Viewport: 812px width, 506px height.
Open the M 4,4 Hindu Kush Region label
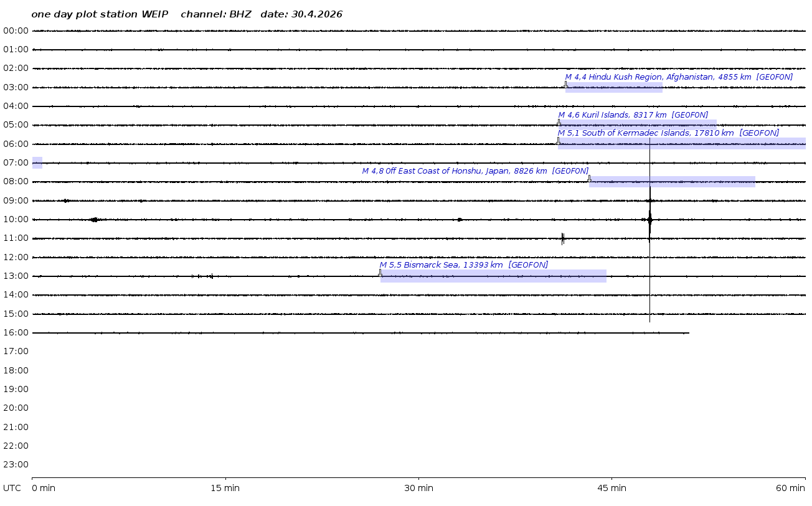(x=679, y=77)
